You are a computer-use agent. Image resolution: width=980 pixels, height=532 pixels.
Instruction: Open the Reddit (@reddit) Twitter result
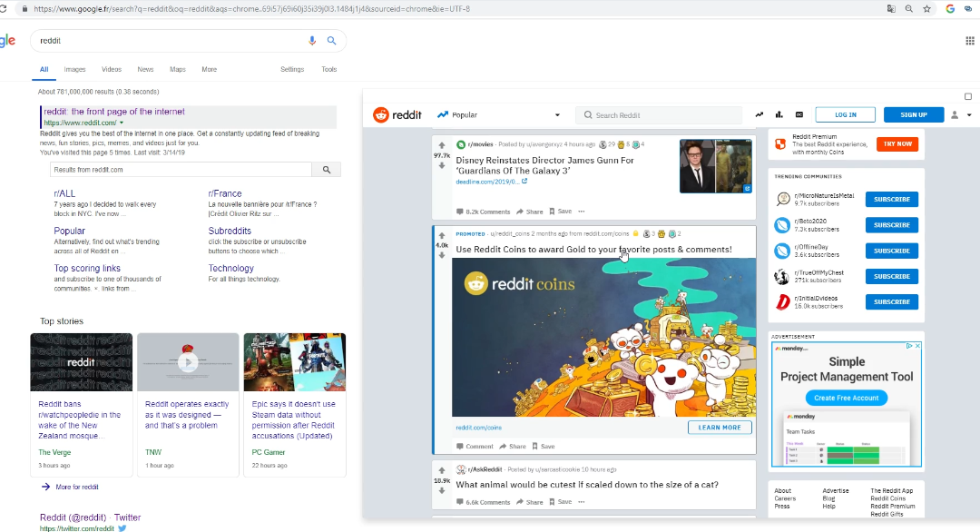pos(90,517)
